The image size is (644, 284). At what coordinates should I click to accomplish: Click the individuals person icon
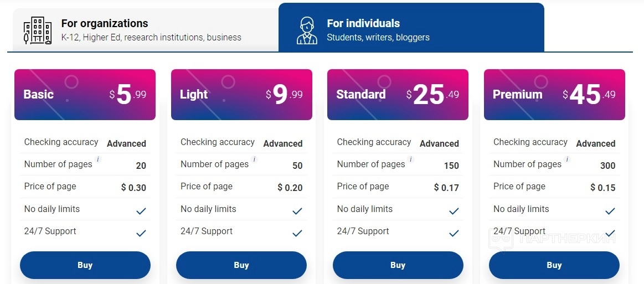[x=307, y=30]
